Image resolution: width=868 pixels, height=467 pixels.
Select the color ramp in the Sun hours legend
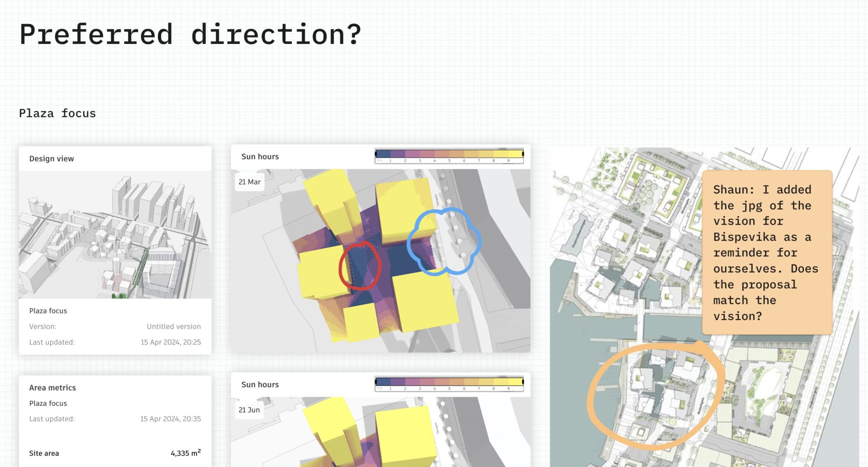(450, 154)
